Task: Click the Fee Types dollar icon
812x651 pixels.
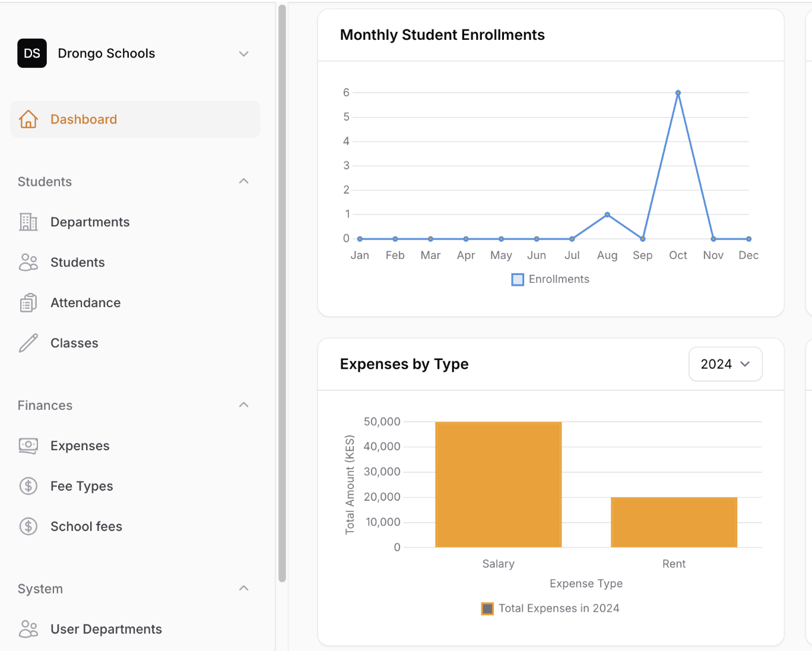Action: [x=28, y=486]
